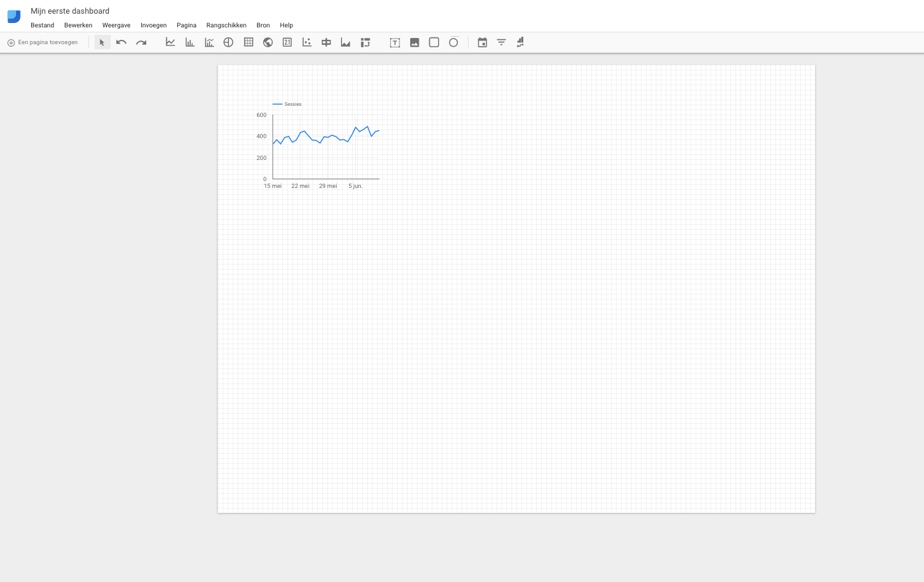Click the 600 y-axis label
This screenshot has width=924, height=582.
(261, 115)
